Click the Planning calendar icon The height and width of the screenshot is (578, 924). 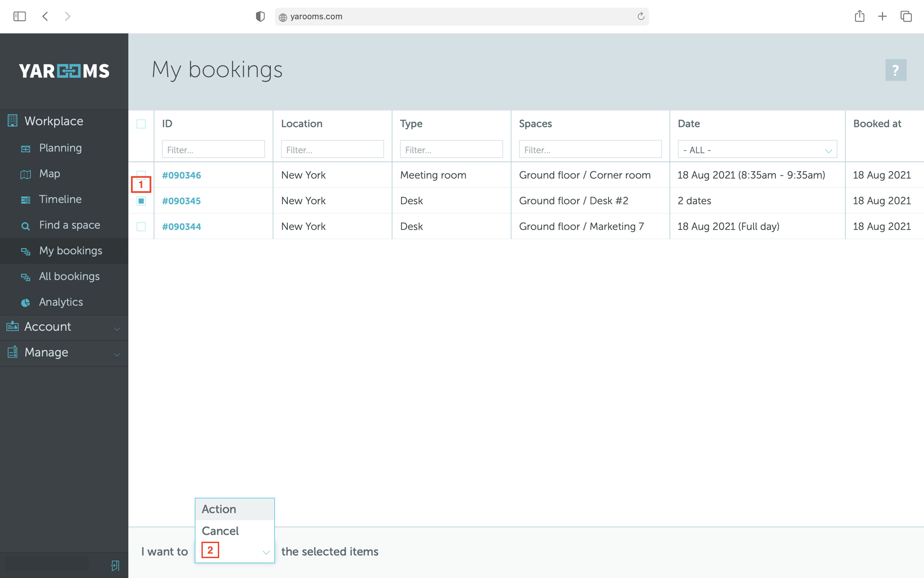[x=26, y=148]
